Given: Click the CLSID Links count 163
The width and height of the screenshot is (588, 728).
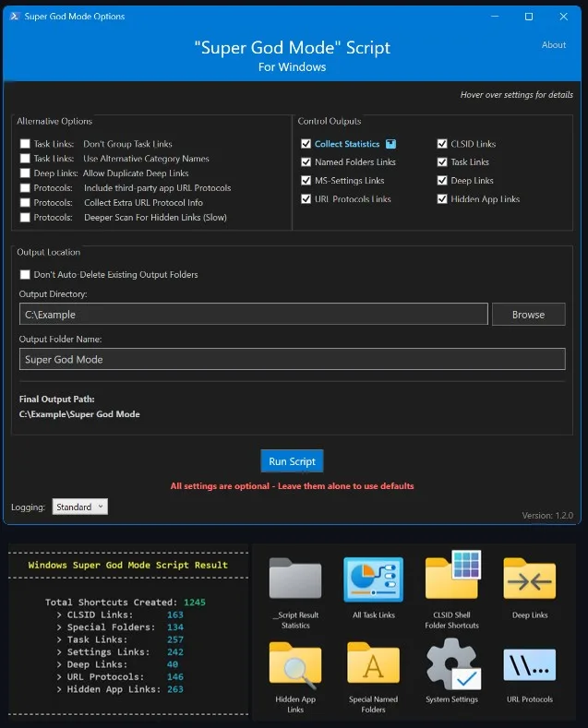Looking at the screenshot, I should [x=175, y=615].
